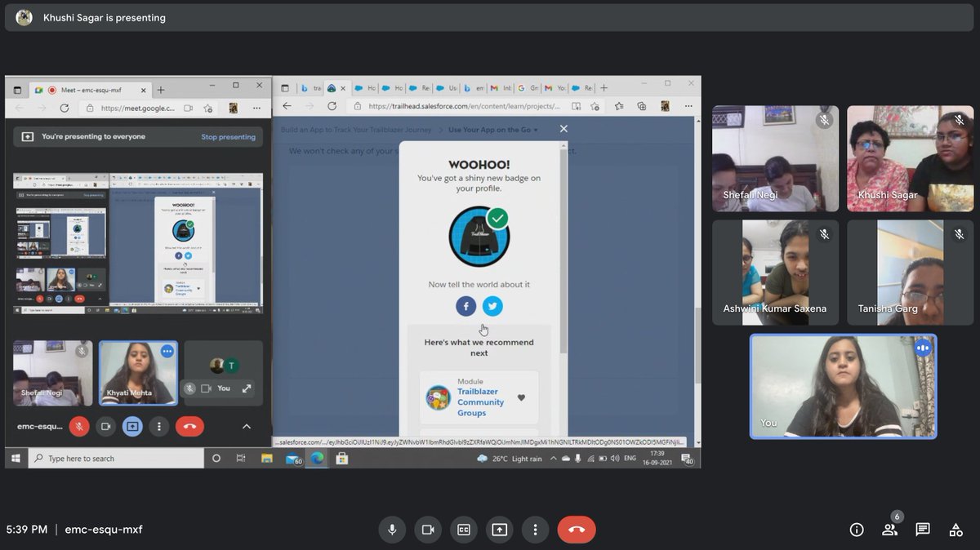Refresh the Trailhead browser page
This screenshot has height=550, width=980.
pyautogui.click(x=332, y=106)
